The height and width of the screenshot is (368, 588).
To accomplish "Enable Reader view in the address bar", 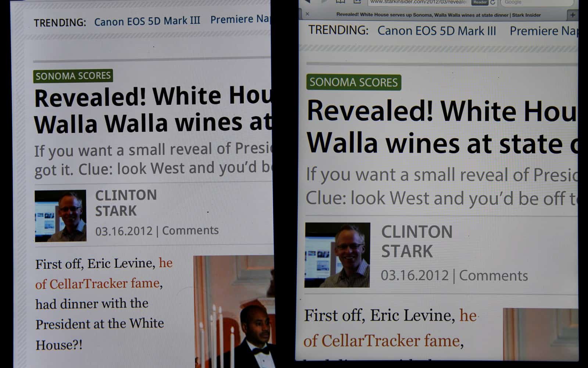I will [x=480, y=2].
